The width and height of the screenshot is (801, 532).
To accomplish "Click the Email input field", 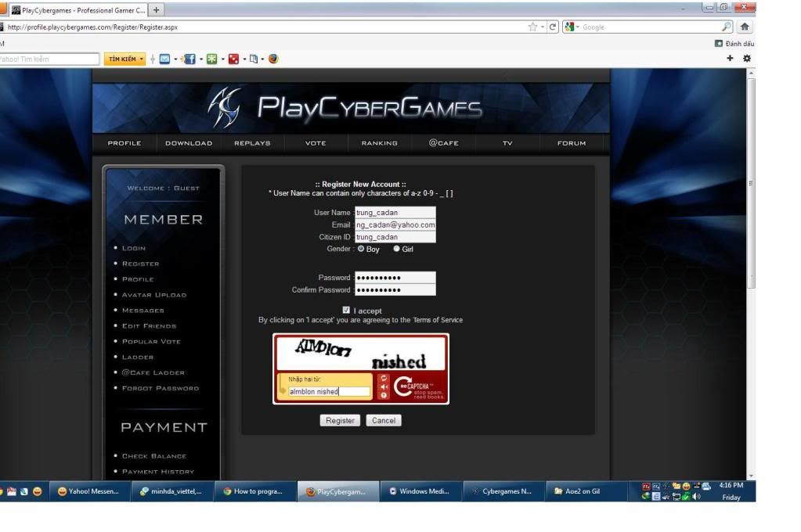I will pos(395,225).
